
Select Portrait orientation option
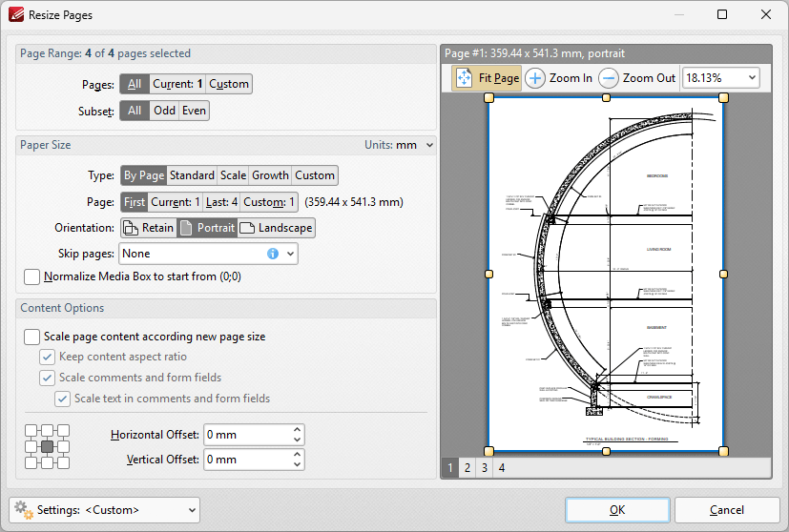(x=207, y=228)
